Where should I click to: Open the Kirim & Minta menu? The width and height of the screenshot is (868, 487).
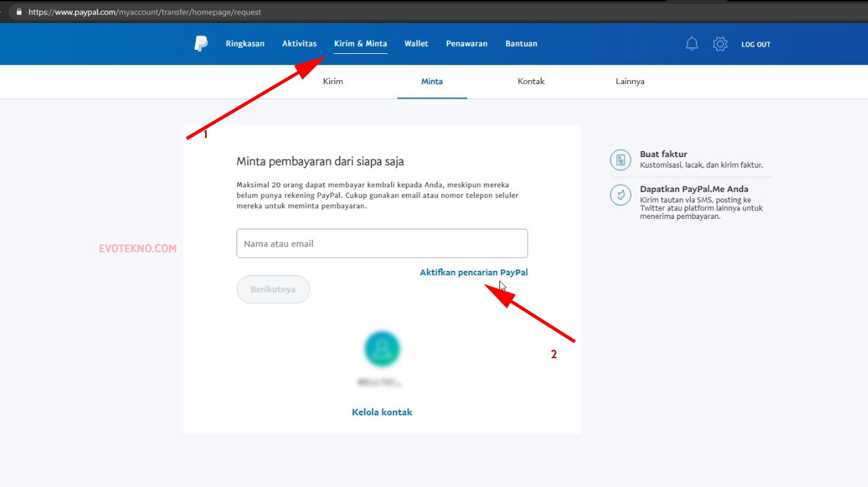click(360, 44)
